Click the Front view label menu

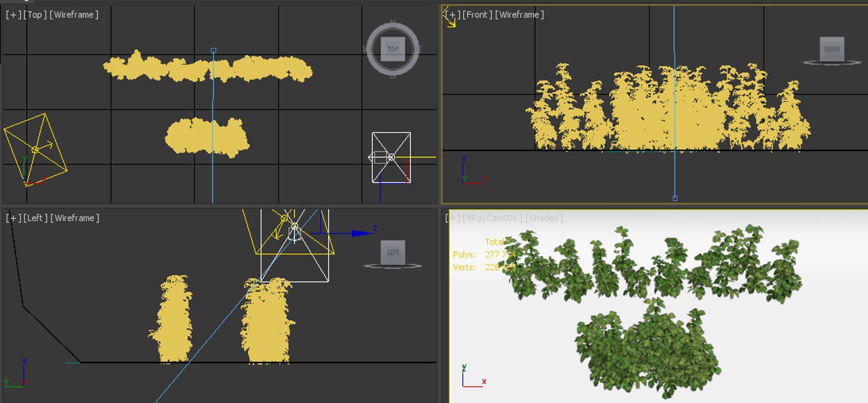tap(477, 14)
